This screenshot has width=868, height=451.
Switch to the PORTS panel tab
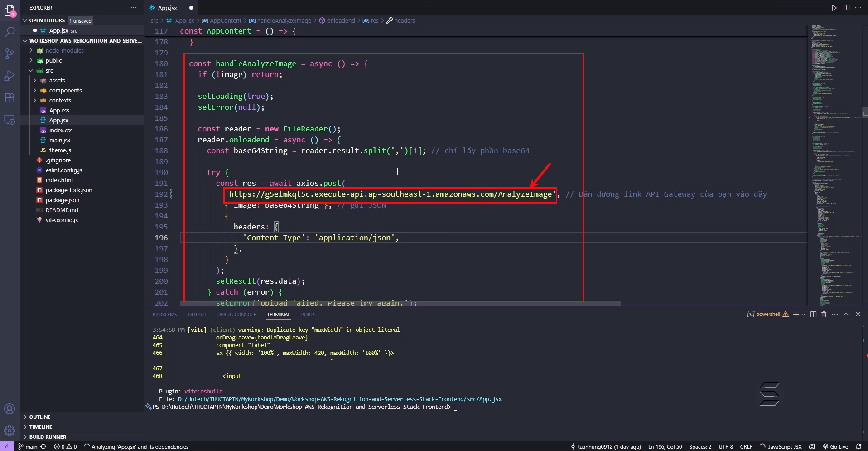click(x=309, y=315)
